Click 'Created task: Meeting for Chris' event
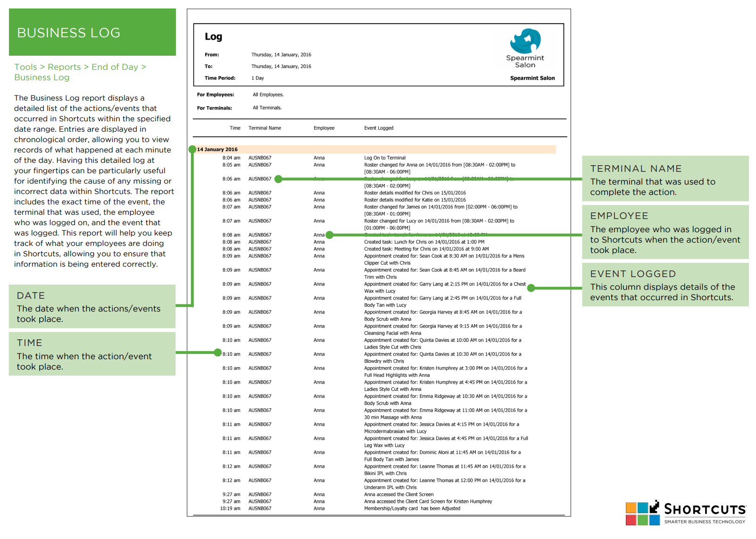756x539 pixels. click(426, 249)
